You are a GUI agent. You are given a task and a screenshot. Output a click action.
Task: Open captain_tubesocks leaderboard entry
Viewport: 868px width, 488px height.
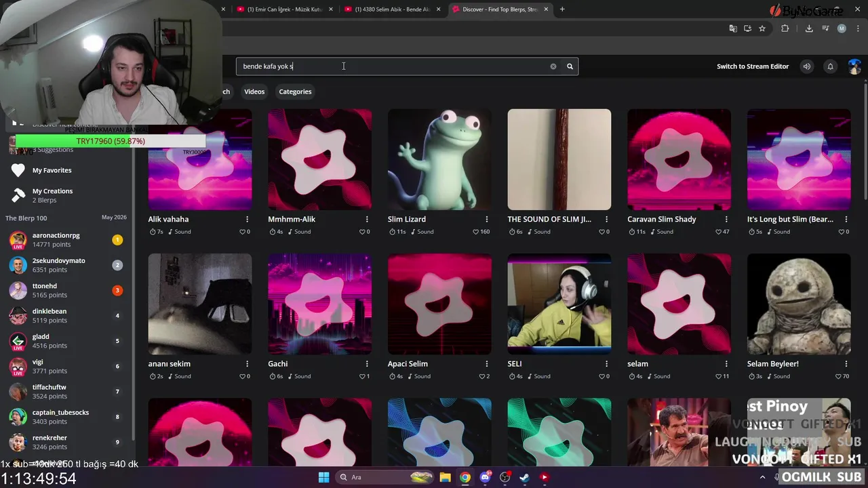(66, 417)
